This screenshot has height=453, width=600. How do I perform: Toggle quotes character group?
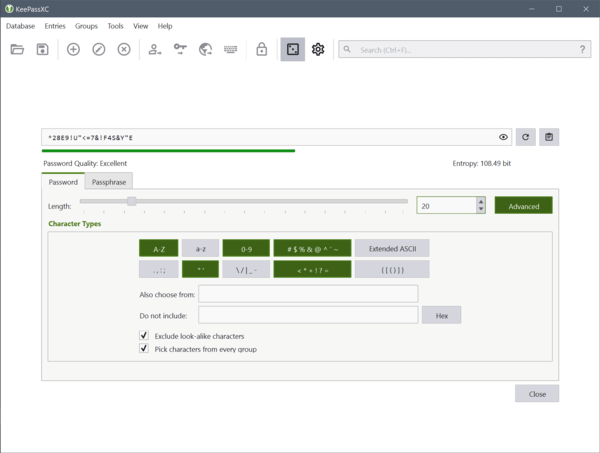pos(201,269)
